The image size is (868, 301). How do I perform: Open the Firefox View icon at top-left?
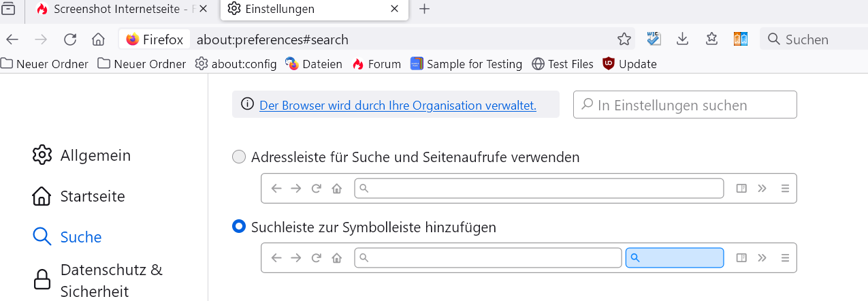point(10,9)
